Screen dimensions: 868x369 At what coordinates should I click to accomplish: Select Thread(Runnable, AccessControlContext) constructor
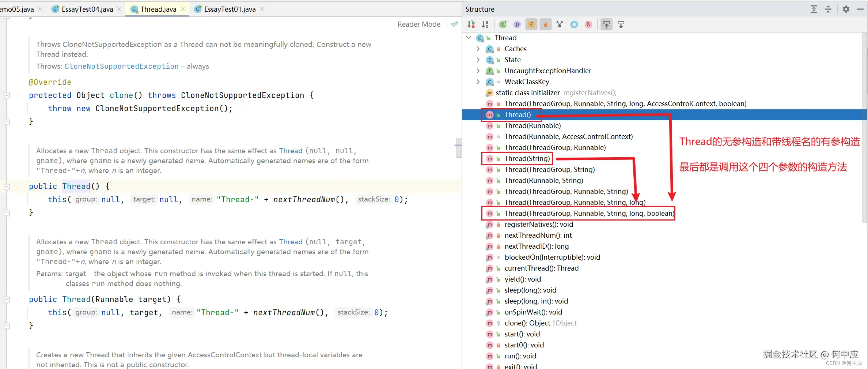click(x=569, y=136)
